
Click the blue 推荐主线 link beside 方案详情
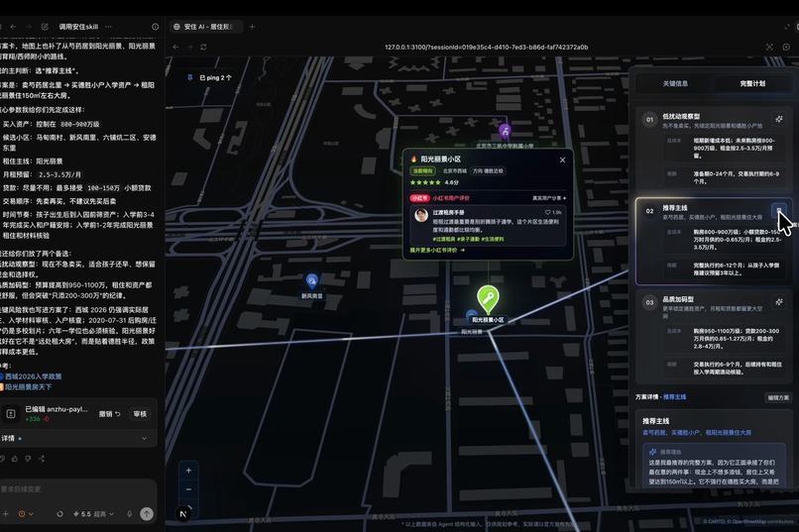coord(675,397)
